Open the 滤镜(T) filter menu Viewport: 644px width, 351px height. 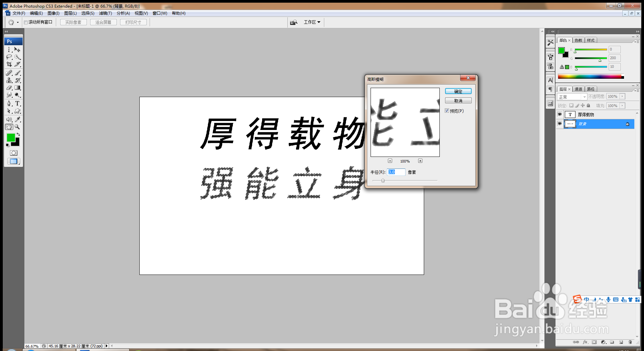[105, 13]
